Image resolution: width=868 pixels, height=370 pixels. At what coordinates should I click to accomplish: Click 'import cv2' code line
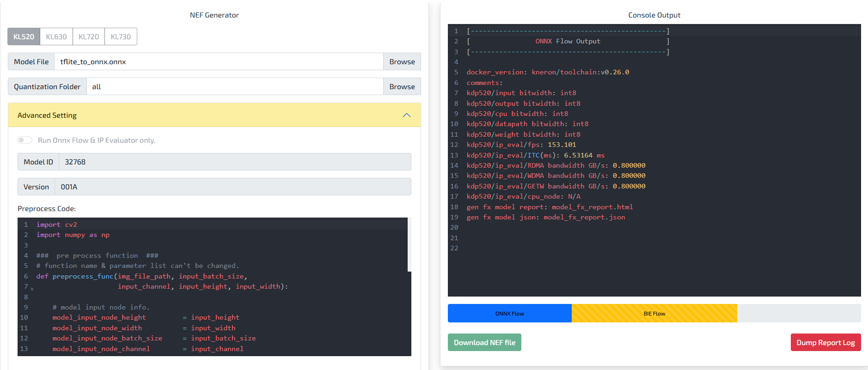(57, 224)
